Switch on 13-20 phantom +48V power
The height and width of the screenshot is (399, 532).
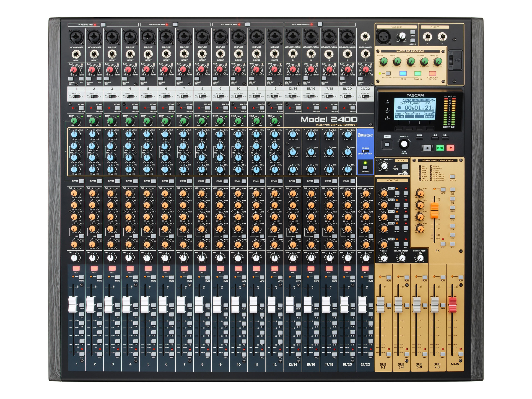tap(320, 24)
